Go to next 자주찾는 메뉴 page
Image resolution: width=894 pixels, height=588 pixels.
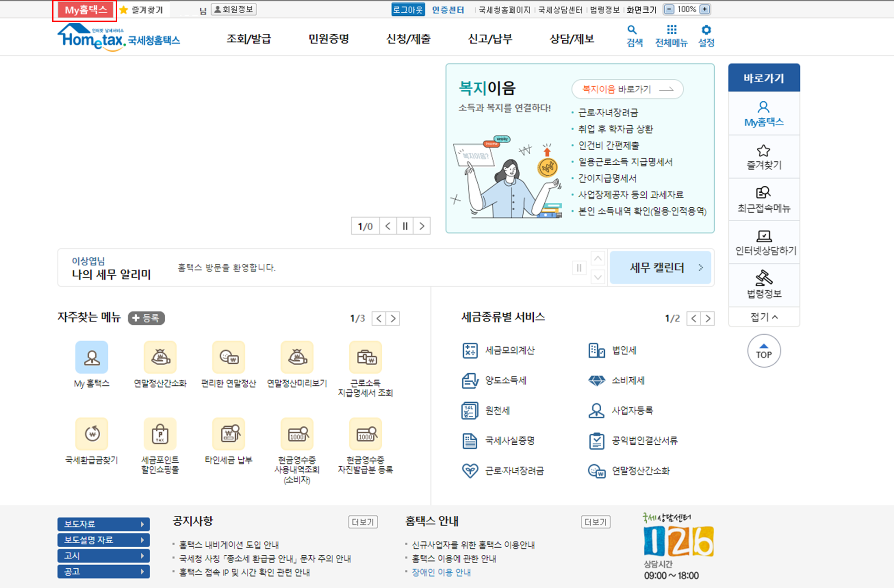coord(393,319)
